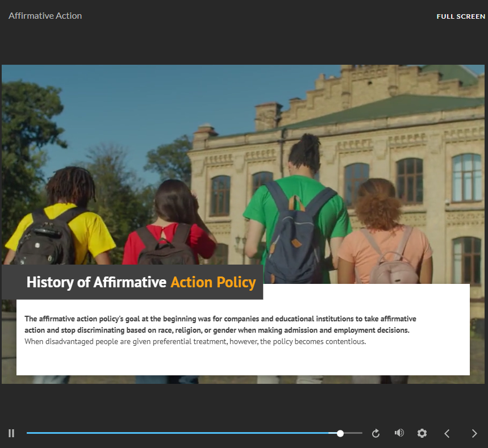Click the orange "Action Policy" heading text

(x=213, y=282)
